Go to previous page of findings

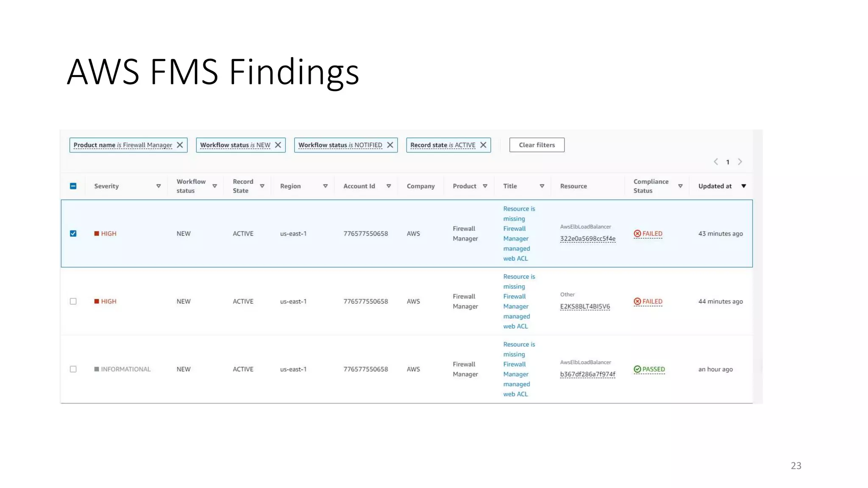pyautogui.click(x=716, y=162)
